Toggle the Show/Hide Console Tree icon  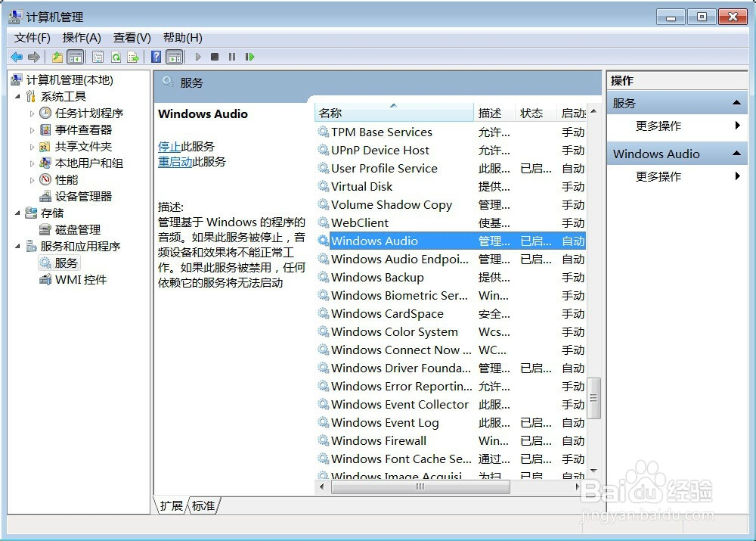click(76, 57)
